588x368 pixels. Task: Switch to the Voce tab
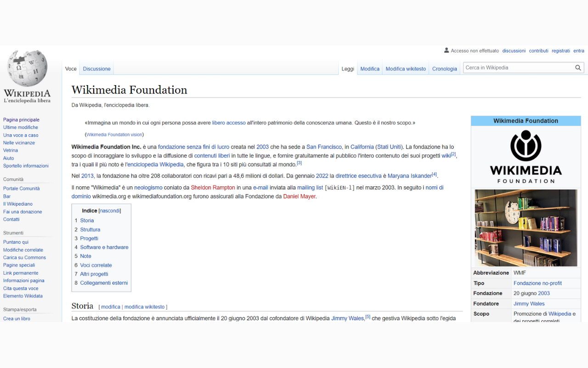tap(71, 69)
